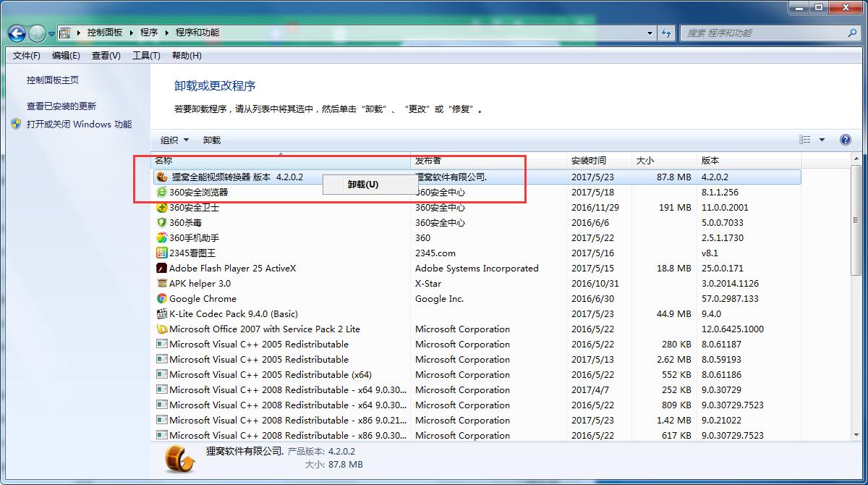The width and height of the screenshot is (868, 485).
Task: Open the 工具(T) menu
Action: (x=146, y=56)
